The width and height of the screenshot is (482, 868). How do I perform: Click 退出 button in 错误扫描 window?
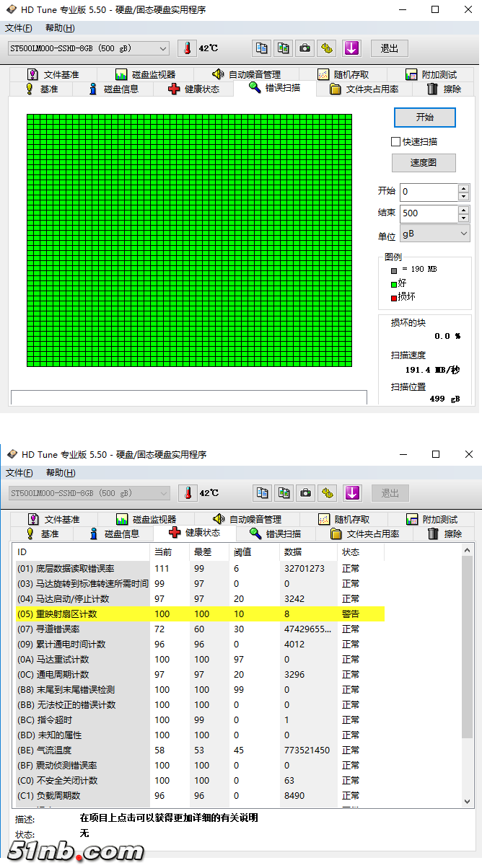coord(390,48)
